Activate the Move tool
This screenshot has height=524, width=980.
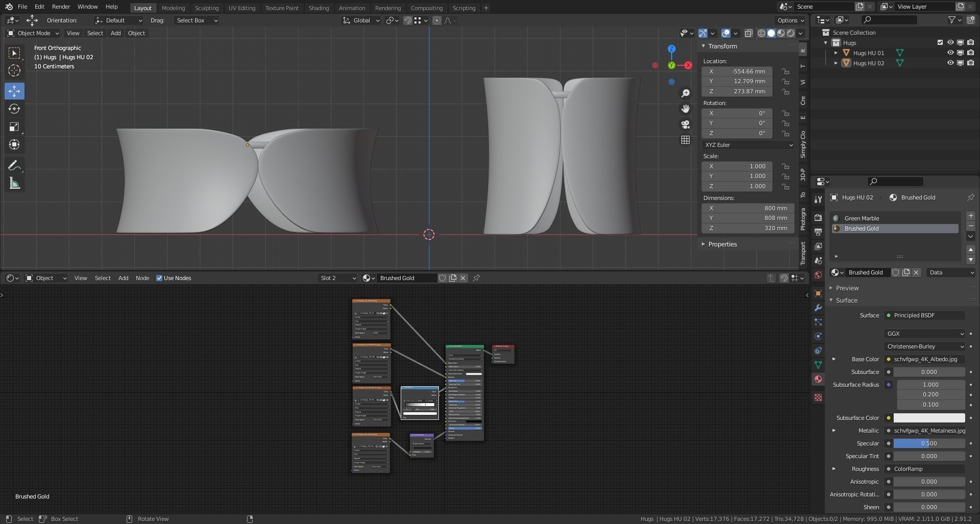[14, 91]
